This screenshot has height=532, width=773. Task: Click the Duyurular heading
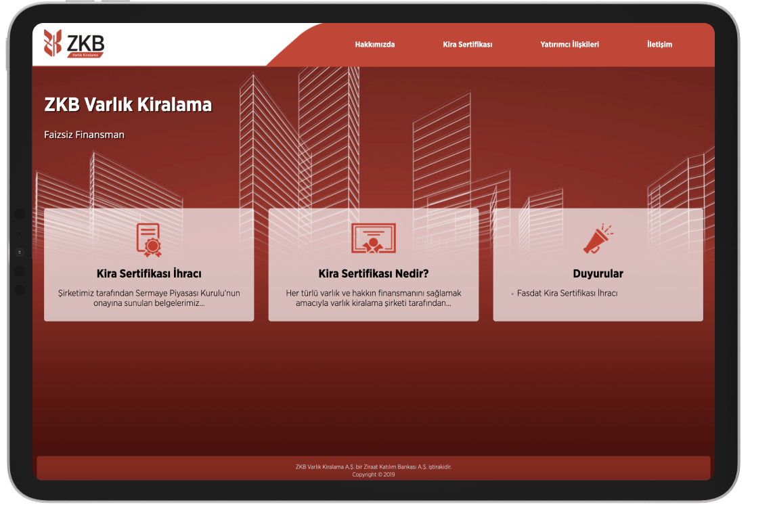click(598, 274)
